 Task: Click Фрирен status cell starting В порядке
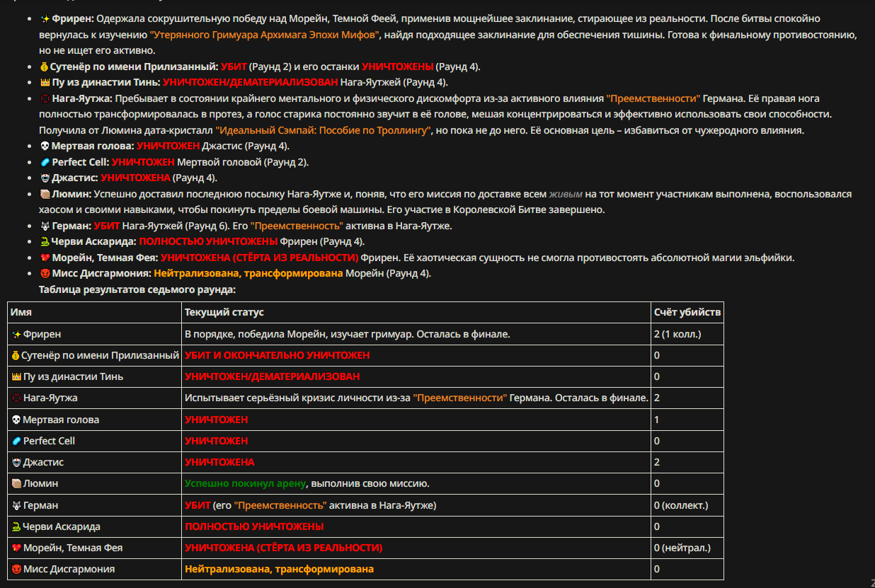click(x=416, y=334)
